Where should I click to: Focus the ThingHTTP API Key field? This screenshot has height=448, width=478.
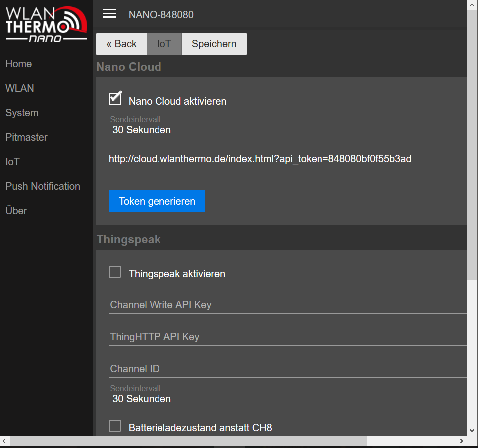pos(287,337)
